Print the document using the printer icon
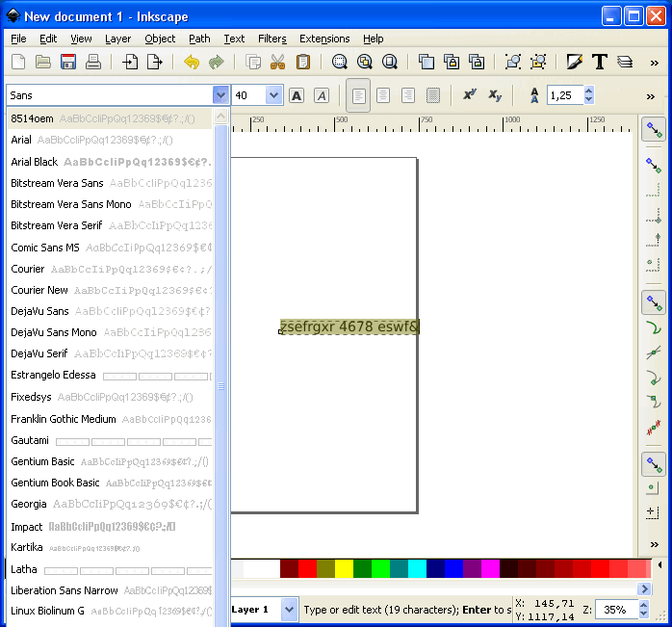The image size is (672, 627). [93, 63]
